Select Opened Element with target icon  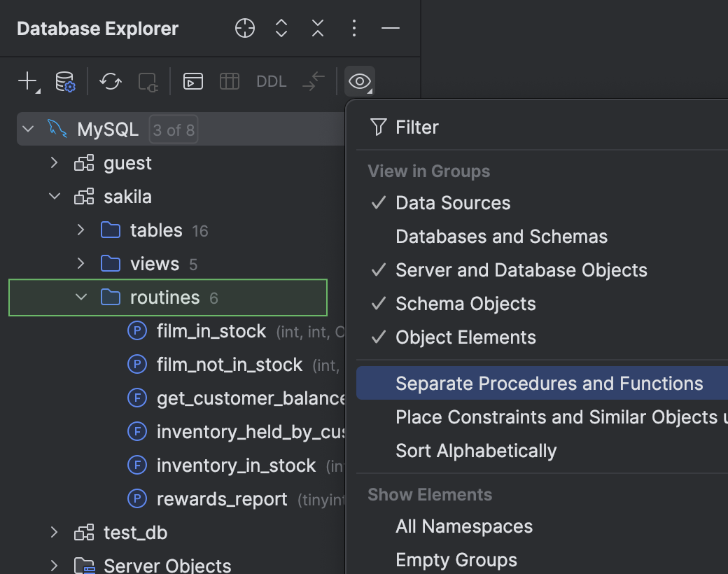point(244,28)
